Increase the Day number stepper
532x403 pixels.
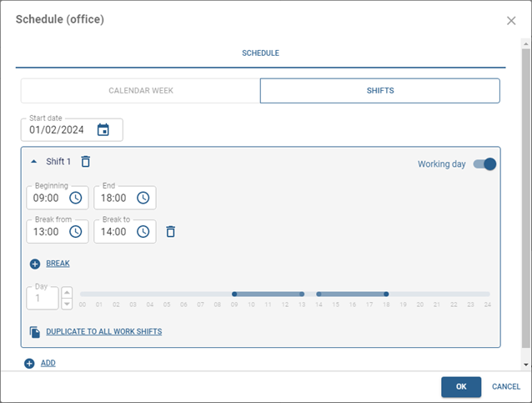click(67, 293)
